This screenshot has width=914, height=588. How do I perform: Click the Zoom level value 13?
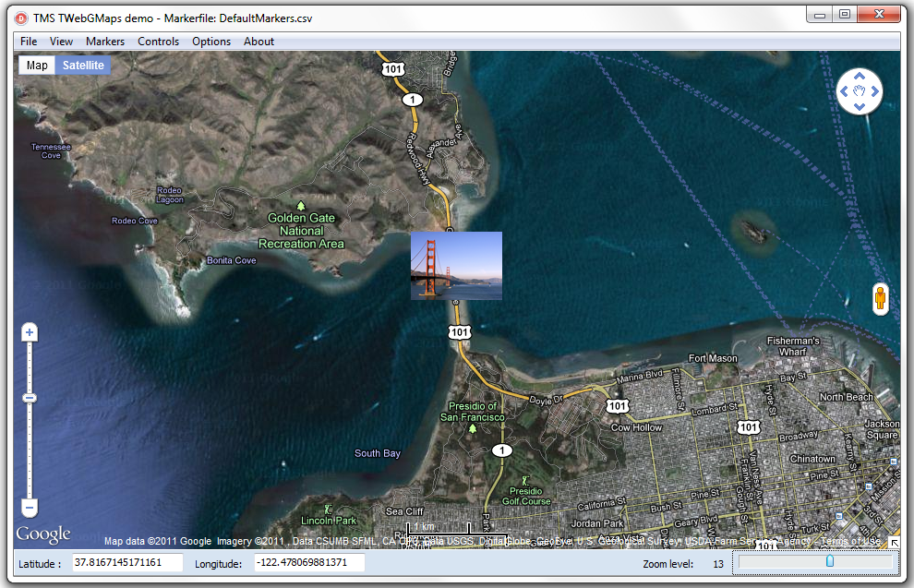[718, 564]
